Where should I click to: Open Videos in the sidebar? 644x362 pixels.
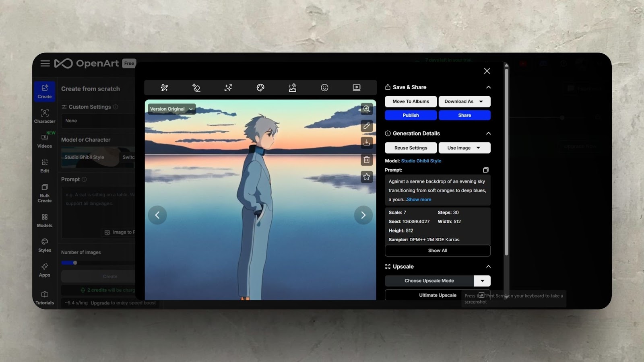pos(45,141)
